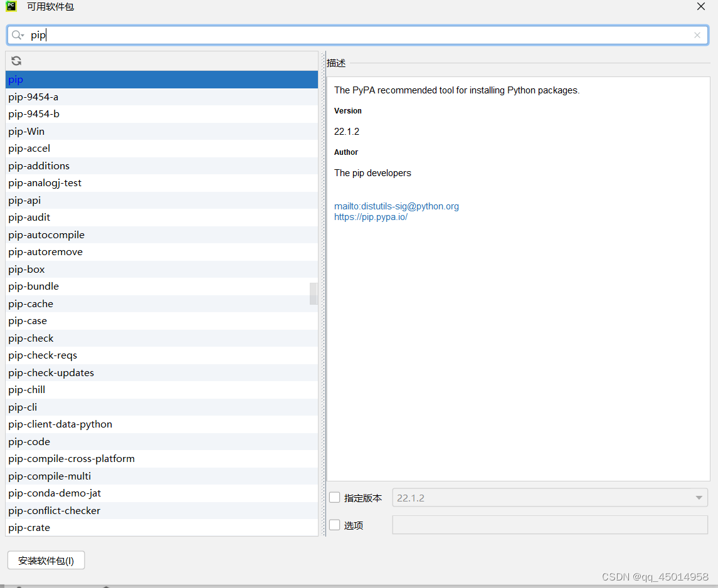
Task: Click the Install Package button
Action: 46,560
